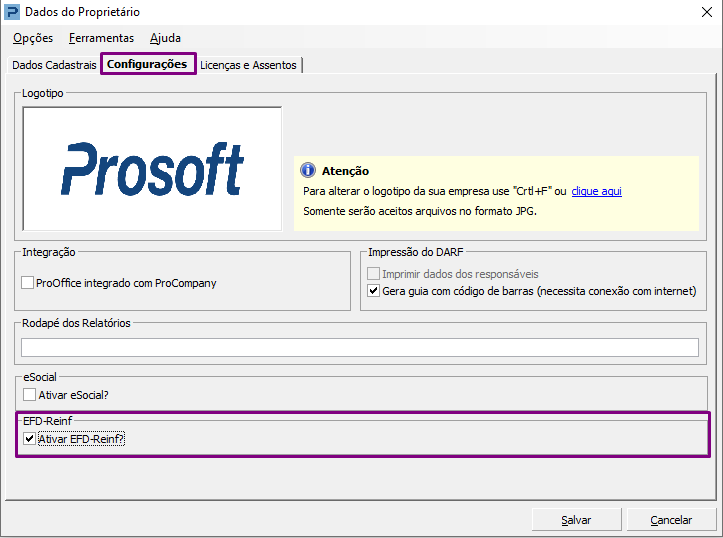Viewport: 723px width, 538px height.
Task: Open the Opções menu
Action: click(x=33, y=38)
